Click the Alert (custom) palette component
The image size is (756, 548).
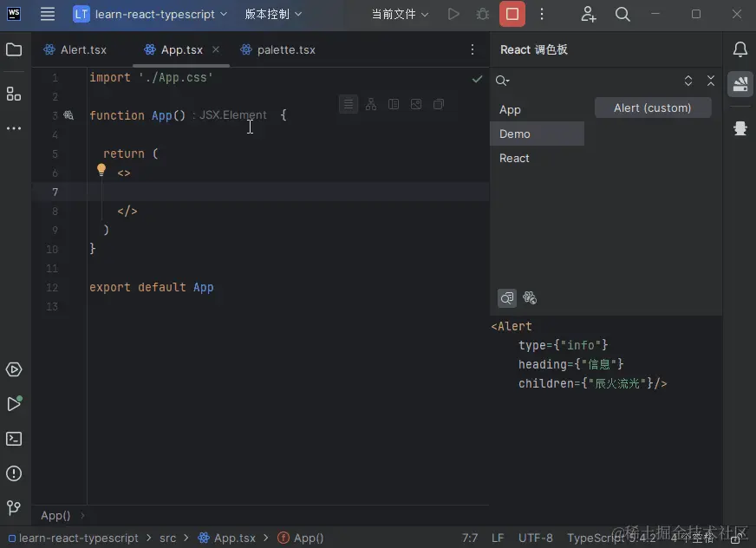coord(652,108)
